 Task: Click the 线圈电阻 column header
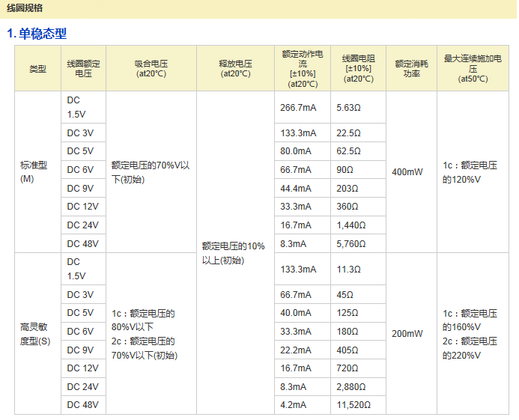pos(358,69)
